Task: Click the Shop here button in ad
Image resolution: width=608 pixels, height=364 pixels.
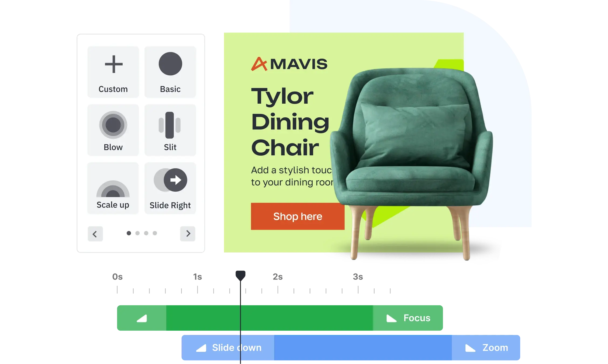Action: click(x=298, y=216)
